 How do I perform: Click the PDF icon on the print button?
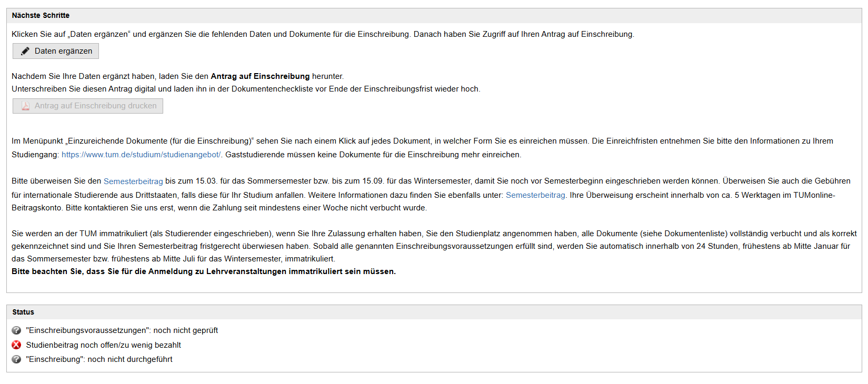click(x=25, y=106)
